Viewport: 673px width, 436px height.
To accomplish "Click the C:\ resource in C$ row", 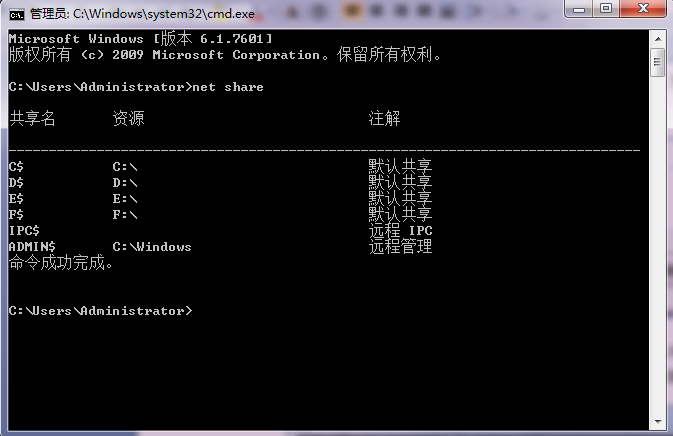I will (125, 167).
